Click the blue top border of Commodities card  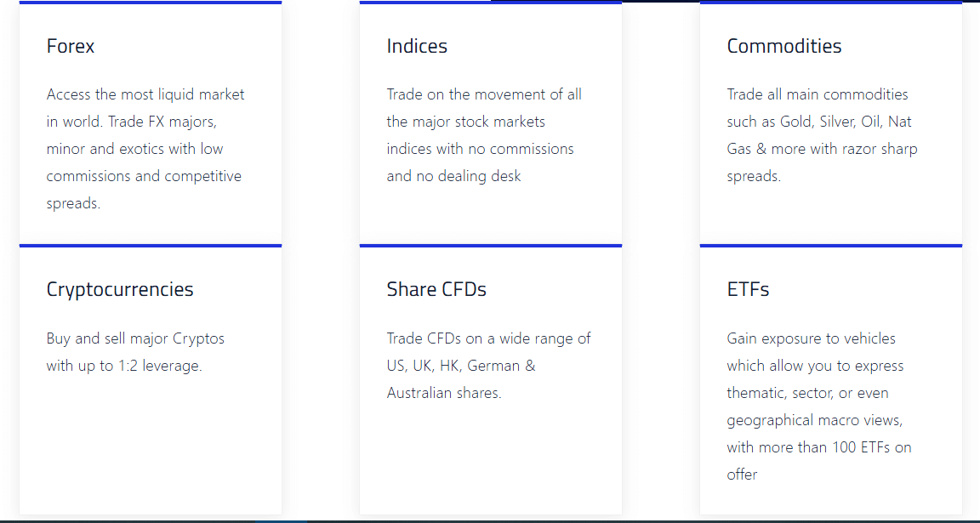[x=830, y=3]
